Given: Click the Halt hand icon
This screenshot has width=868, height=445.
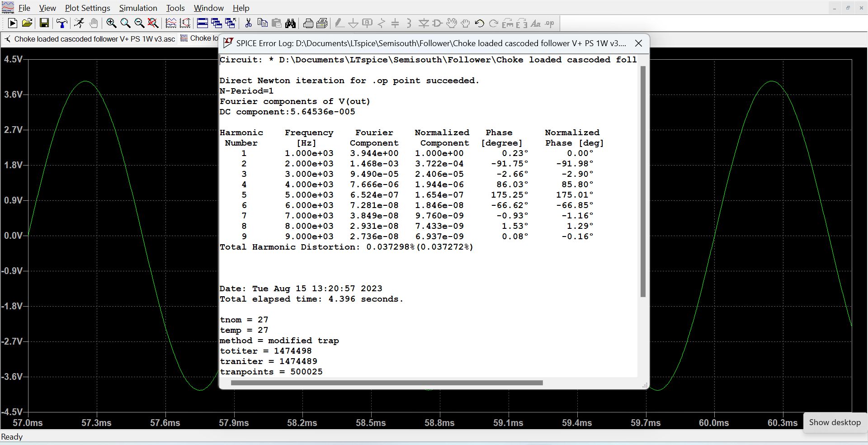Looking at the screenshot, I should pos(94,24).
